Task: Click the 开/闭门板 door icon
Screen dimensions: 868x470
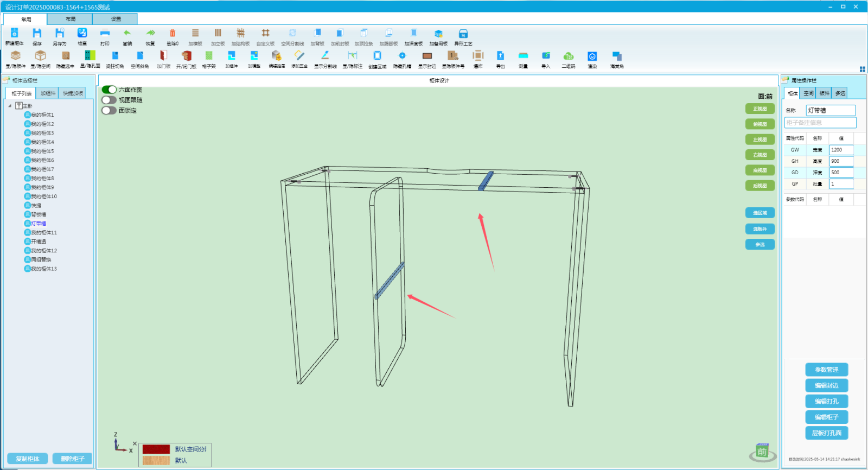Action: pyautogui.click(x=187, y=56)
